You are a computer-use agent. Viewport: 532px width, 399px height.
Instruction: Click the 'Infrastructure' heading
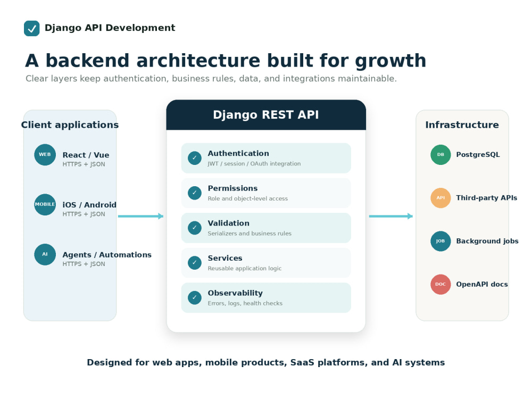[x=462, y=125]
